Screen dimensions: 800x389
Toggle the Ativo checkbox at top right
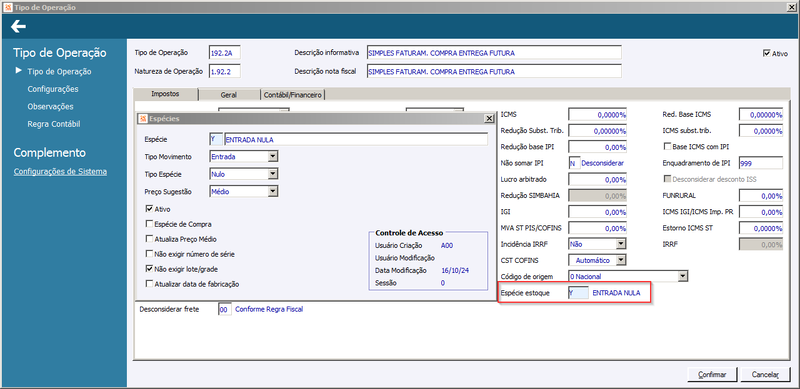tap(766, 53)
